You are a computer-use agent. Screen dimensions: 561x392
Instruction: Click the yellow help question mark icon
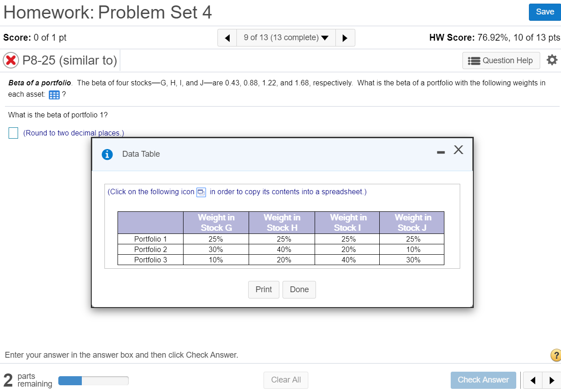pyautogui.click(x=555, y=355)
